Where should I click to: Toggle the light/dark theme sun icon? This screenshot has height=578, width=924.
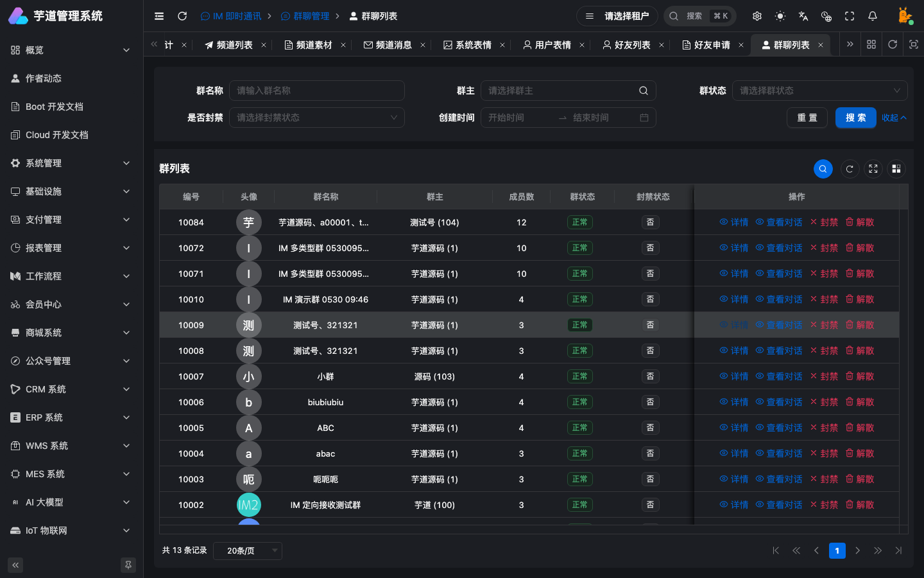(780, 16)
